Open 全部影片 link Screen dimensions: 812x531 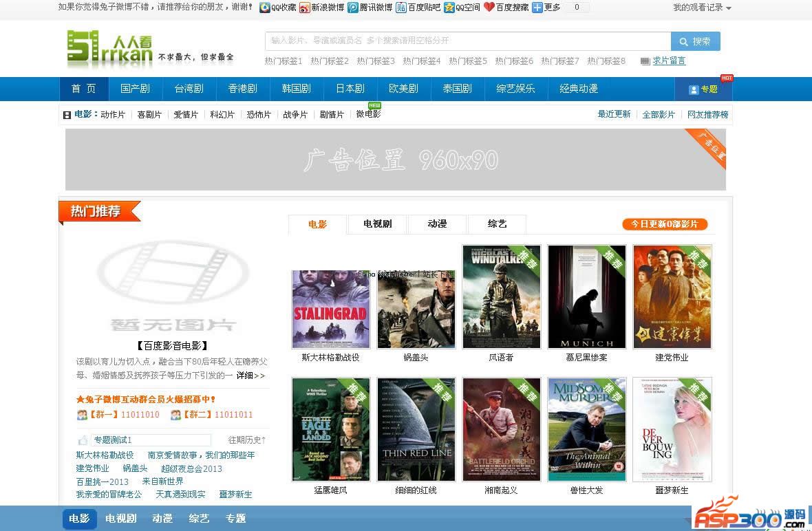tap(659, 114)
